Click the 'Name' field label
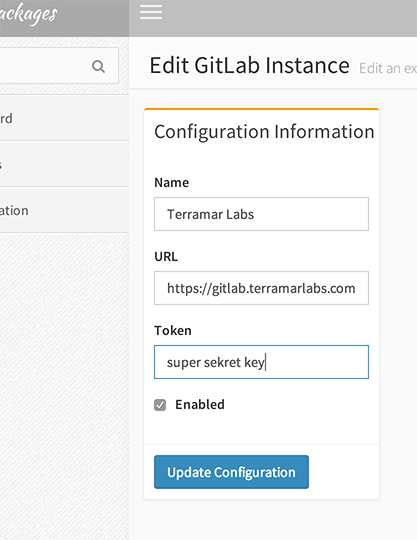The height and width of the screenshot is (540, 417). tap(171, 183)
